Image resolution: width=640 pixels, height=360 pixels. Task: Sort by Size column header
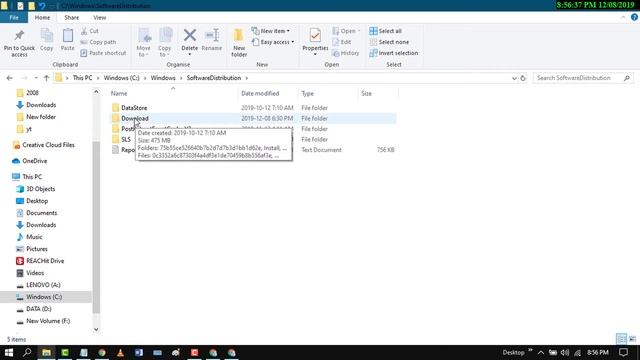[x=367, y=93]
